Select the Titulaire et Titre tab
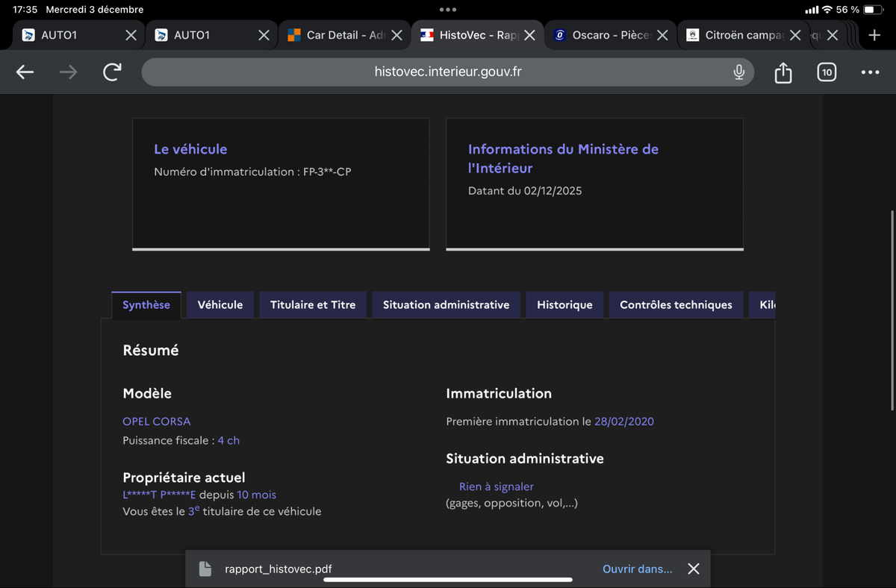This screenshot has width=896, height=588. point(313,304)
